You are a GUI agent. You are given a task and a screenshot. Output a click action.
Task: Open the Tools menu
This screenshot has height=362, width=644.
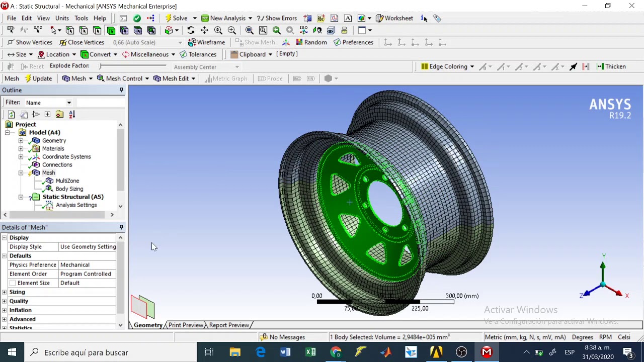[x=81, y=18]
